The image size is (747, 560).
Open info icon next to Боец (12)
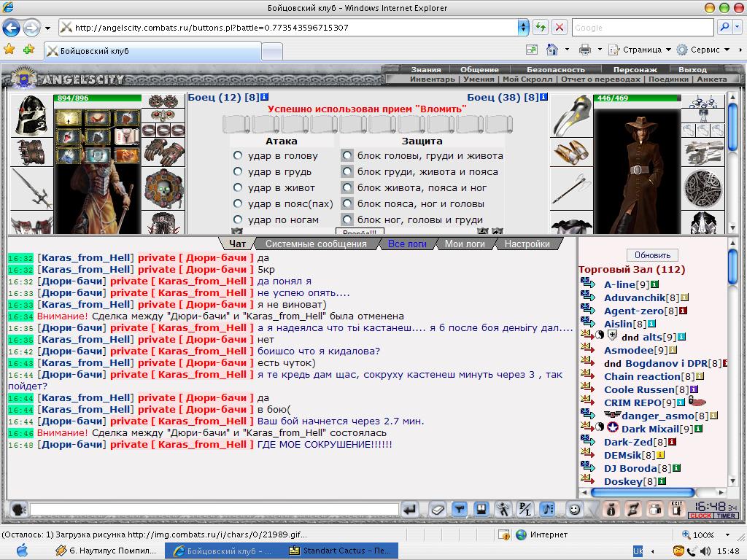[264, 97]
